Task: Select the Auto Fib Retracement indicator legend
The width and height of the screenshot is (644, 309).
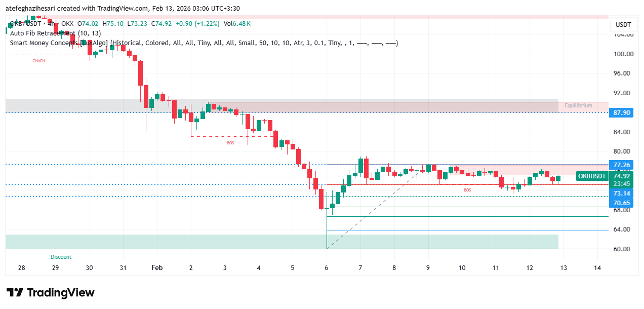Action: [55, 33]
